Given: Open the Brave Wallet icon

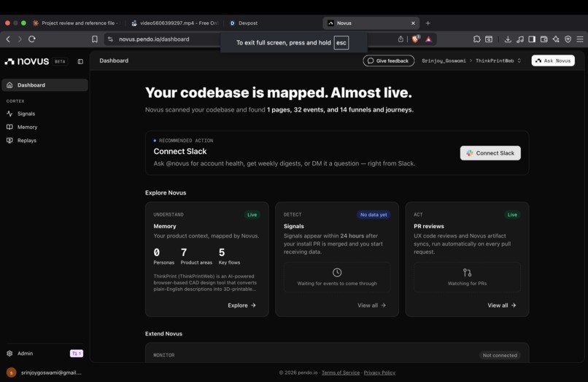Looking at the screenshot, I should click(x=543, y=39).
